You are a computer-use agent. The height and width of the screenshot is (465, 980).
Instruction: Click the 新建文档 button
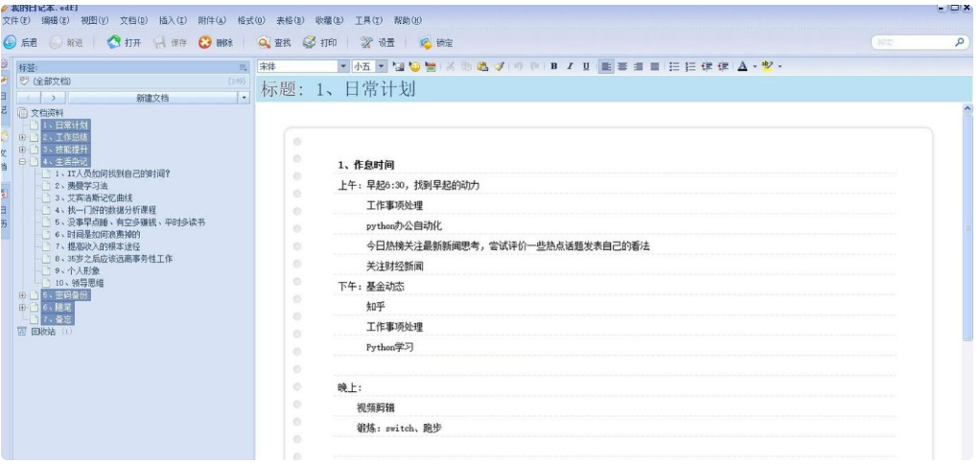tap(153, 98)
